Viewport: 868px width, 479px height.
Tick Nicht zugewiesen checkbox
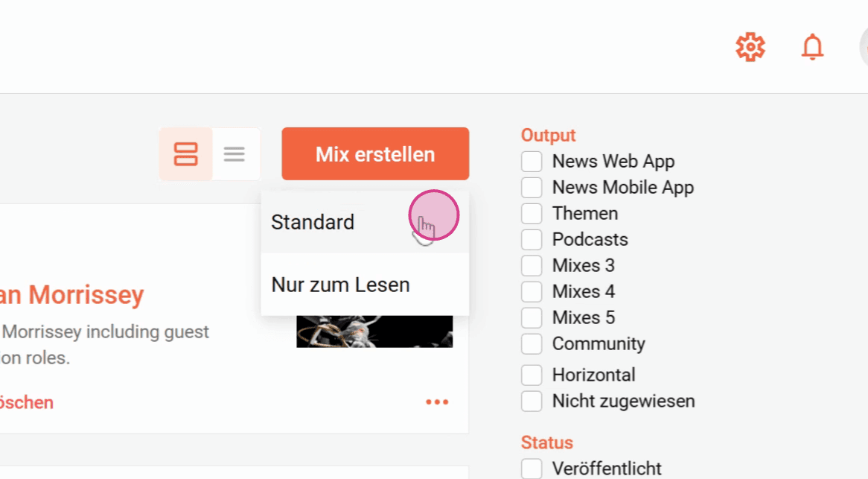tap(532, 402)
